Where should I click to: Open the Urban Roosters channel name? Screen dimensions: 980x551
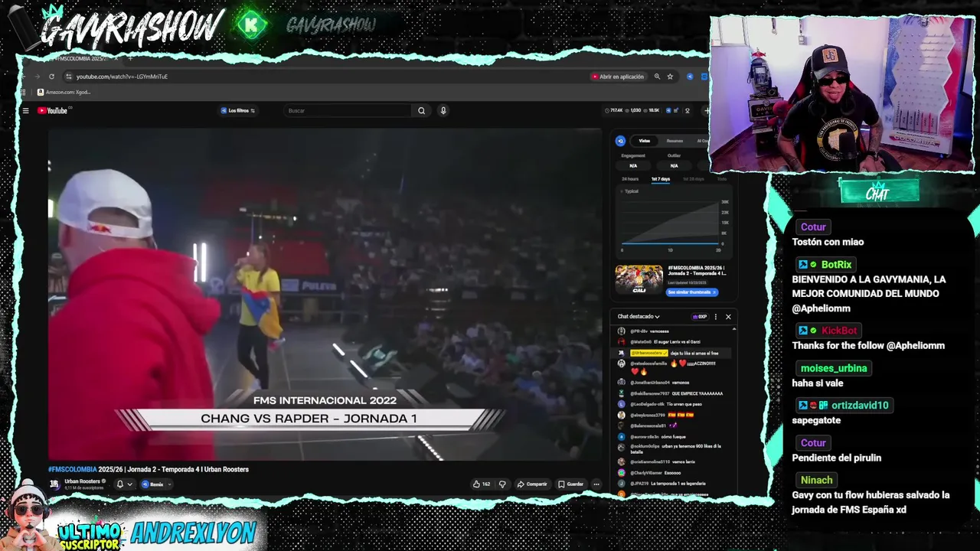pyautogui.click(x=83, y=481)
